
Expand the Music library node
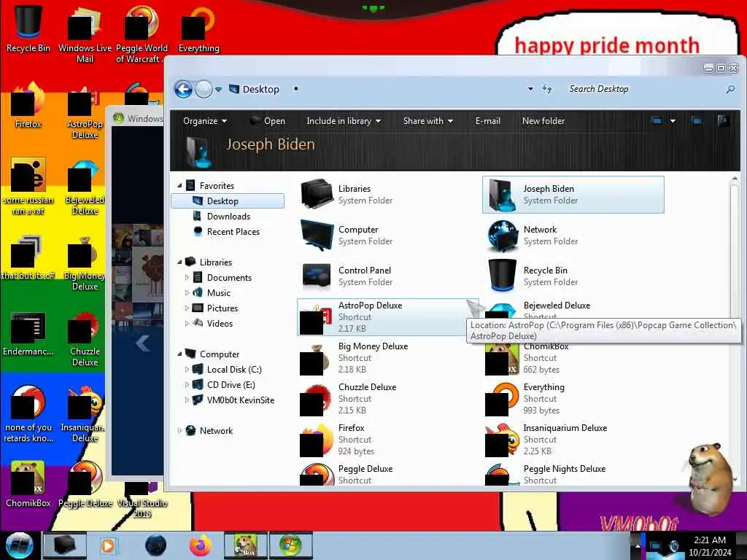coord(187,292)
